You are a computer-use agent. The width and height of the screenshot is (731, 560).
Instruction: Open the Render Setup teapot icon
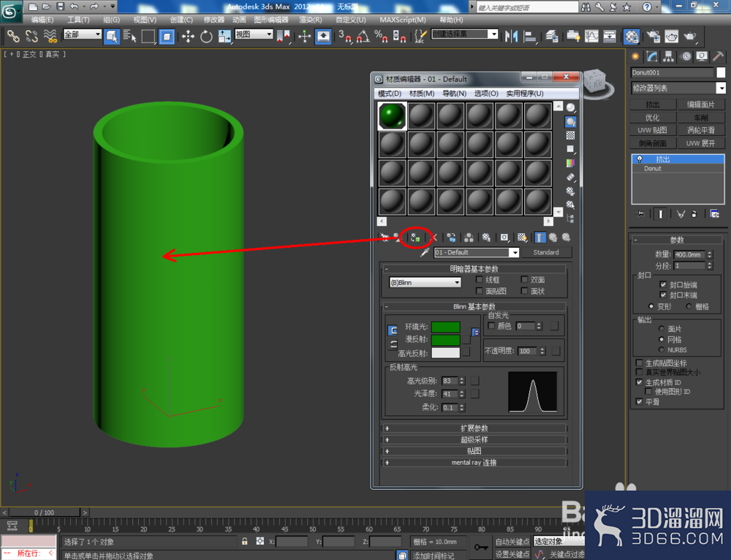(654, 37)
